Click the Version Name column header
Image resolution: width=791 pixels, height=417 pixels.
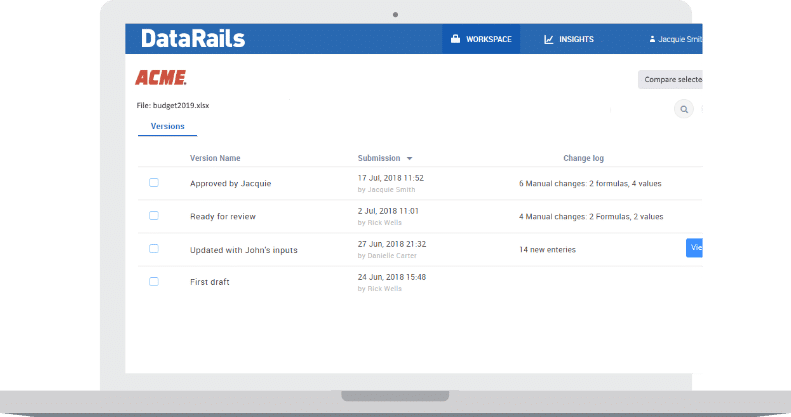pos(215,158)
